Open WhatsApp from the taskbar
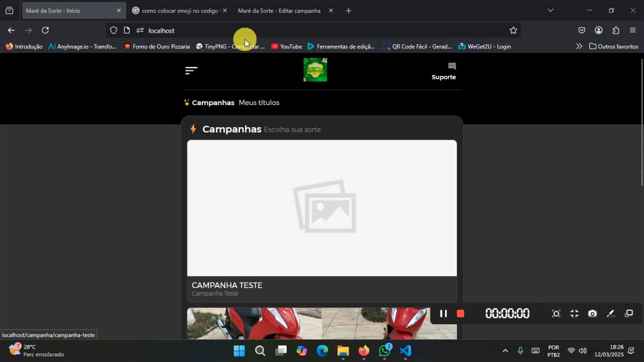This screenshot has width=644, height=362. 385,351
